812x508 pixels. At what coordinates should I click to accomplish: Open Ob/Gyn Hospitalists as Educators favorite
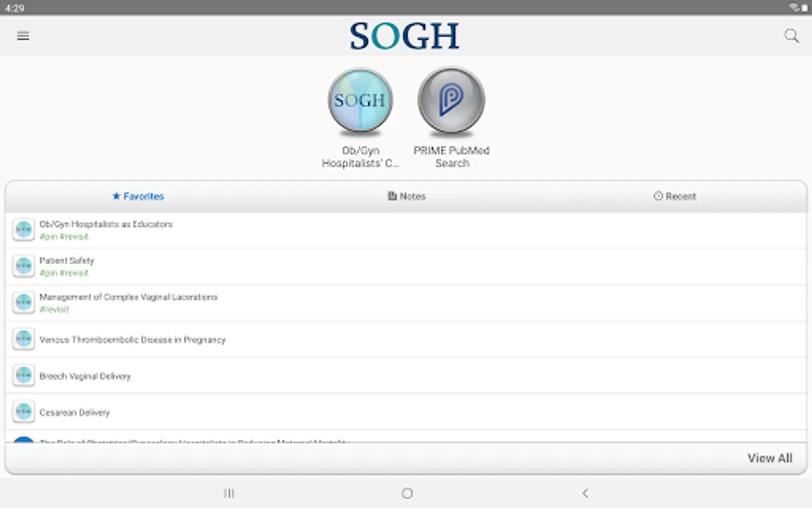(x=406, y=230)
